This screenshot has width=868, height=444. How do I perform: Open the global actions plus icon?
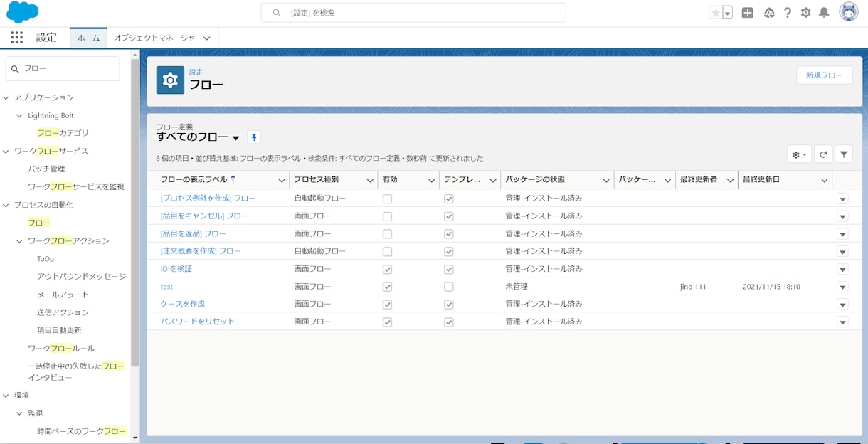pos(747,13)
